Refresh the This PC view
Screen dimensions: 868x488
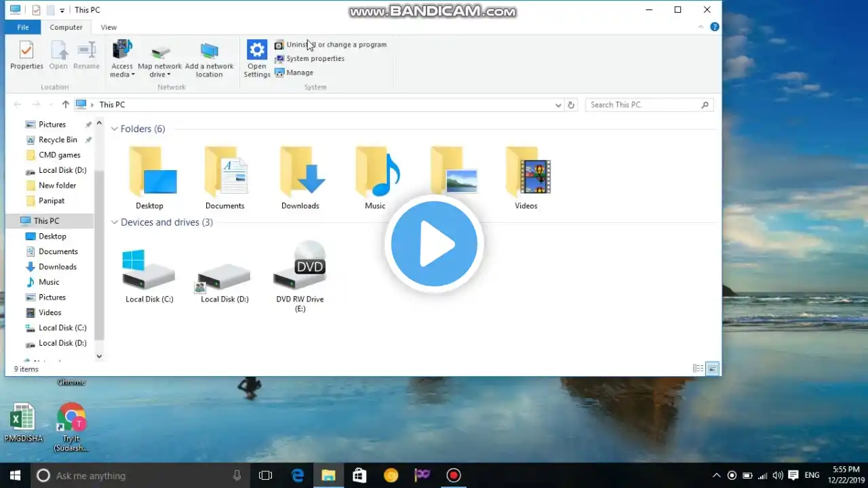571,105
